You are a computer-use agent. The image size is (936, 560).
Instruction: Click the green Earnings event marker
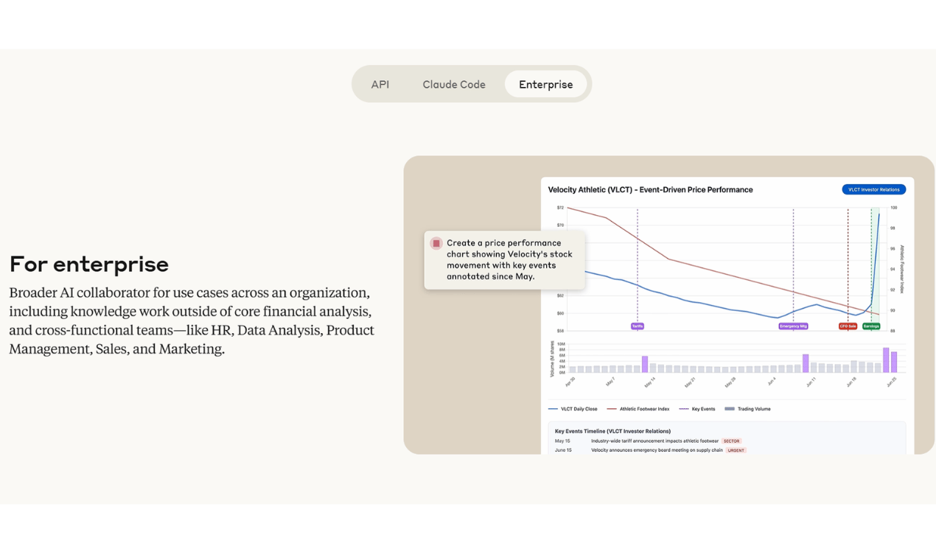871,326
